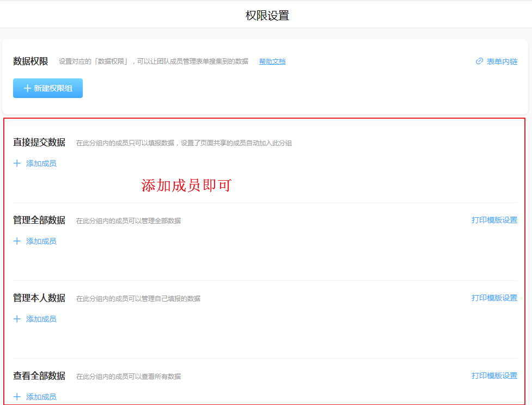Click the plus icon on 新建权限组 button
The image size is (532, 405).
[x=27, y=88]
